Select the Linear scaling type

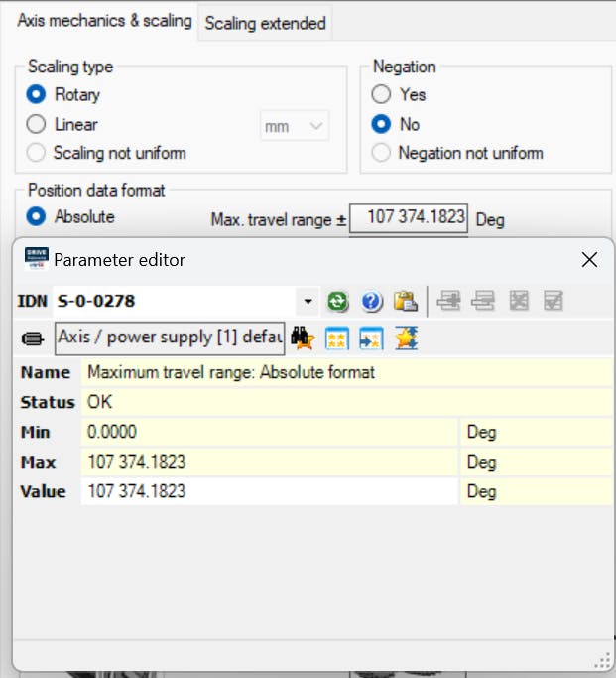(37, 125)
